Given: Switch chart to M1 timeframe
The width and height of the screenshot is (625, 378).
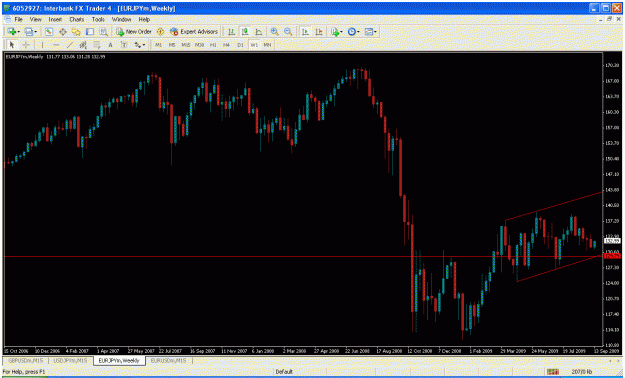Looking at the screenshot, I should (x=159, y=45).
